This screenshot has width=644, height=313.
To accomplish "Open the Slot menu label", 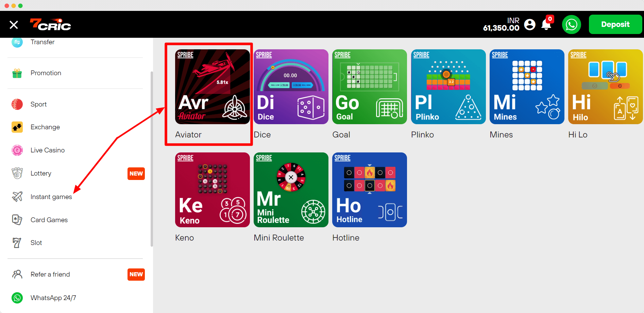I will click(x=36, y=243).
